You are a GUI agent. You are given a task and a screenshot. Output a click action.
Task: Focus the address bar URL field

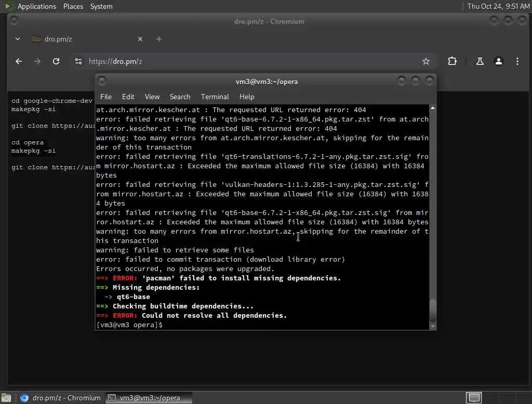[x=251, y=61]
